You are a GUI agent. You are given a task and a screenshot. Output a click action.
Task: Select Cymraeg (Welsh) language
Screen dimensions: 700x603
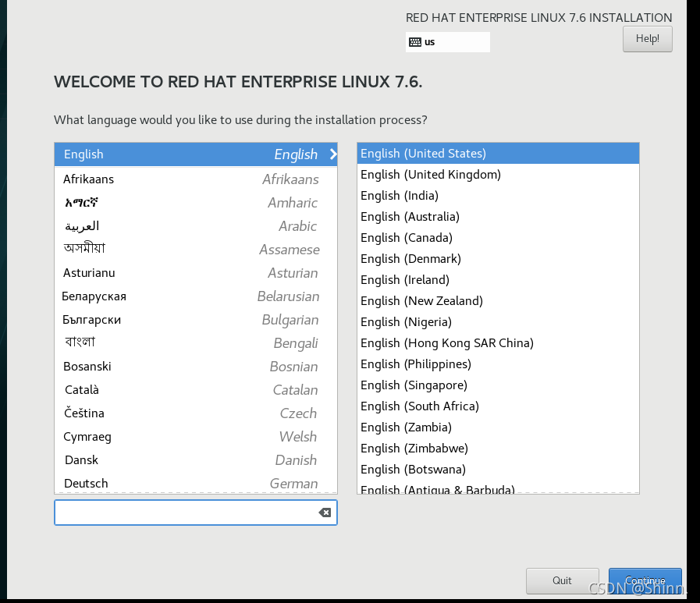pos(196,437)
